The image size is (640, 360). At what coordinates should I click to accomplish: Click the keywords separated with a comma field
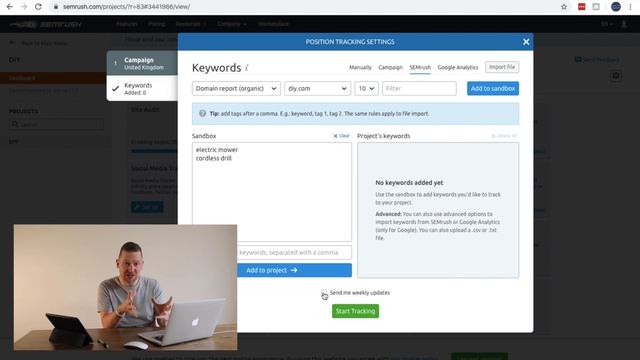tap(294, 253)
